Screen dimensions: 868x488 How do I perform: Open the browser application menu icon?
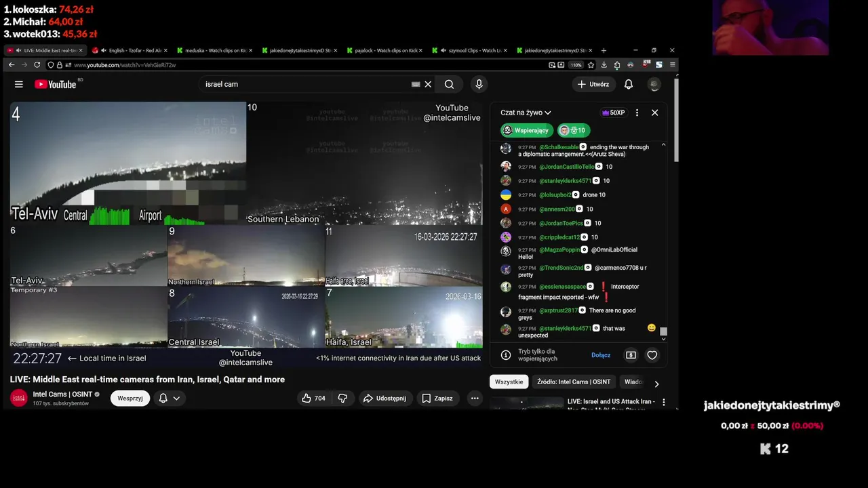[x=672, y=65]
